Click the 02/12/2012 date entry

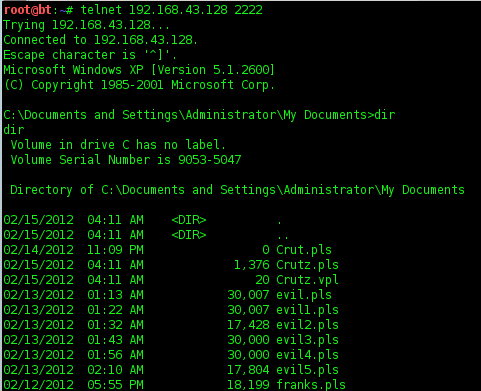tap(38, 385)
